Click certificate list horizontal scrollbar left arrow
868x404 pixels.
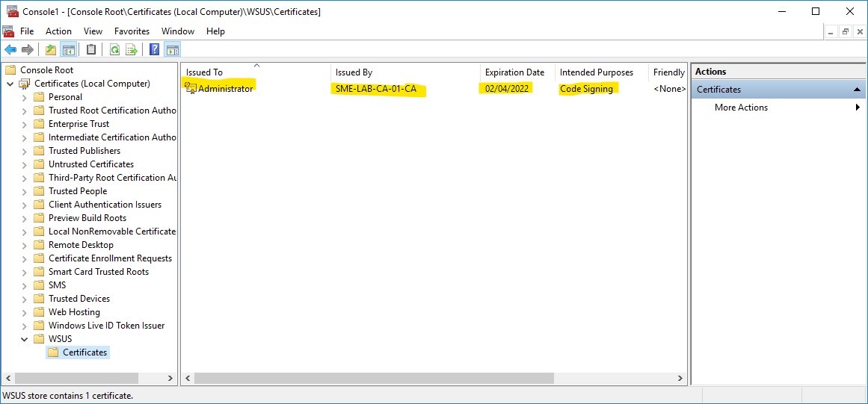click(188, 379)
